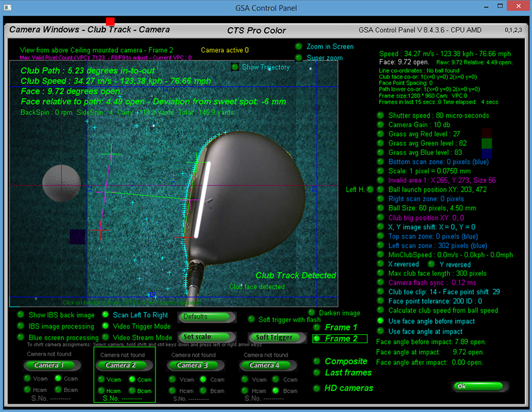Show the Composite view
Viewport: 532px width, 412px height.
[317, 361]
